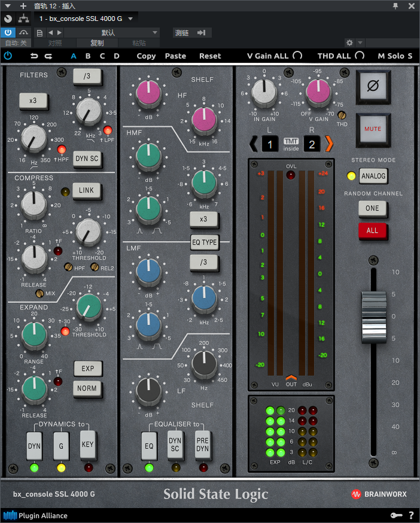This screenshot has width=420, height=523.
Task: Open the 默认 preset dropdown
Action: pyautogui.click(x=111, y=33)
